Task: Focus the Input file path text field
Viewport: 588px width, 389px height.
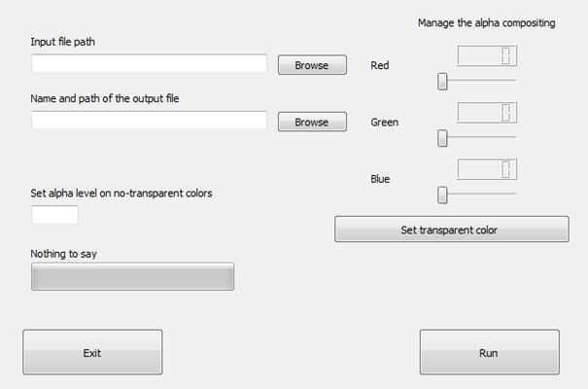Action: click(x=149, y=64)
